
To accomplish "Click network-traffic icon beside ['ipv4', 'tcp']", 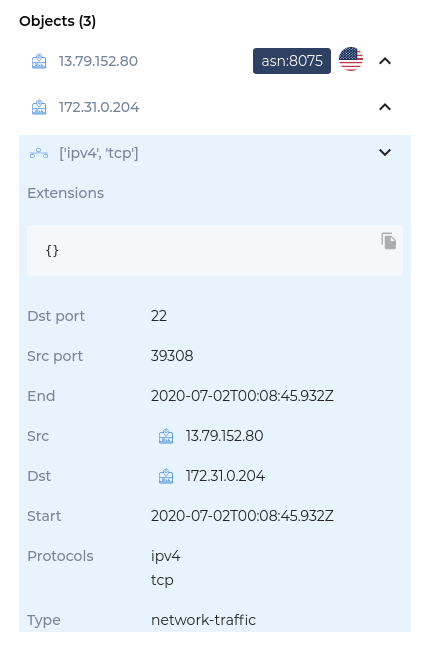I will (39, 153).
